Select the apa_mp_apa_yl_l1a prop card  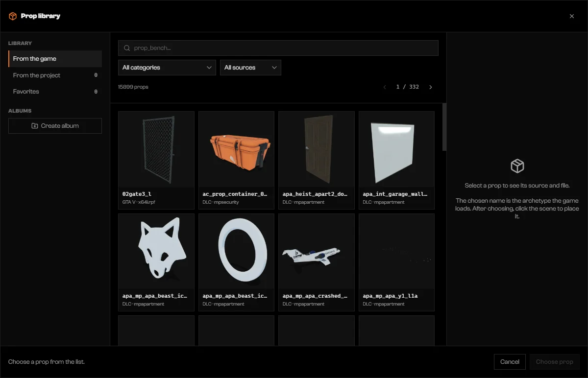[x=396, y=262]
